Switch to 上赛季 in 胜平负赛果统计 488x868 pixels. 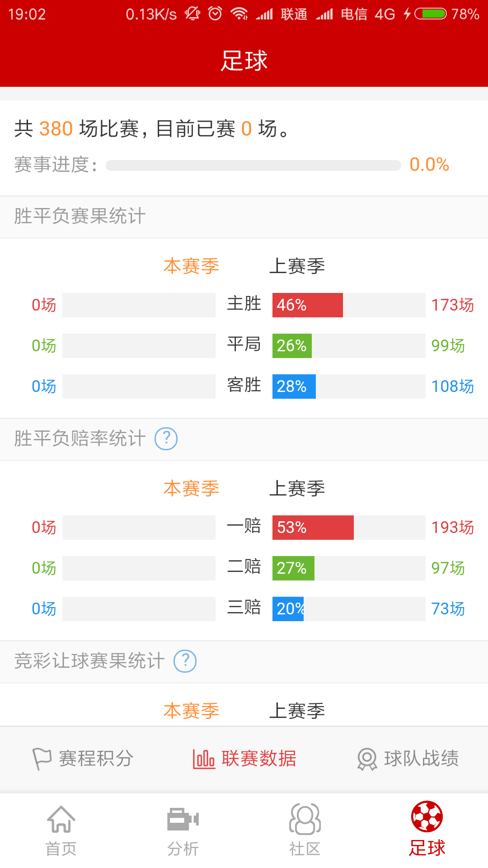[297, 266]
